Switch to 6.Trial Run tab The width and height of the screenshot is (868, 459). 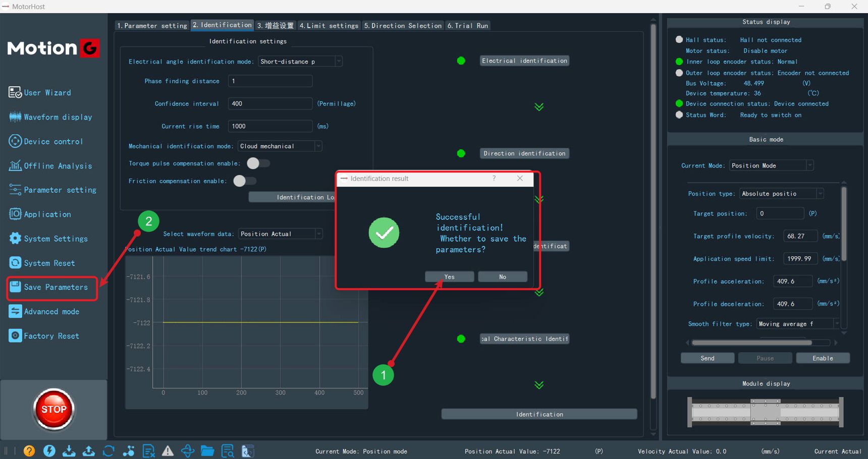coord(468,26)
